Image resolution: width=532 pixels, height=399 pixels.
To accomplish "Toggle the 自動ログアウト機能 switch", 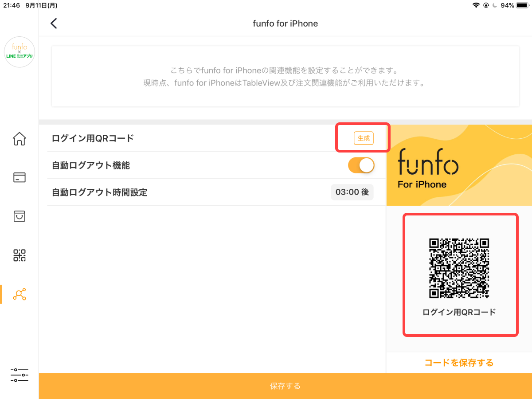I will (x=361, y=165).
